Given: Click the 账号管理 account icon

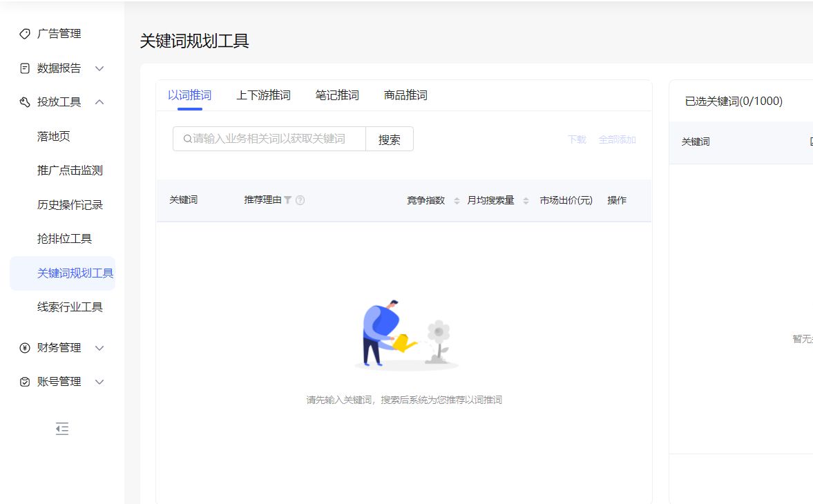Looking at the screenshot, I should [x=25, y=382].
